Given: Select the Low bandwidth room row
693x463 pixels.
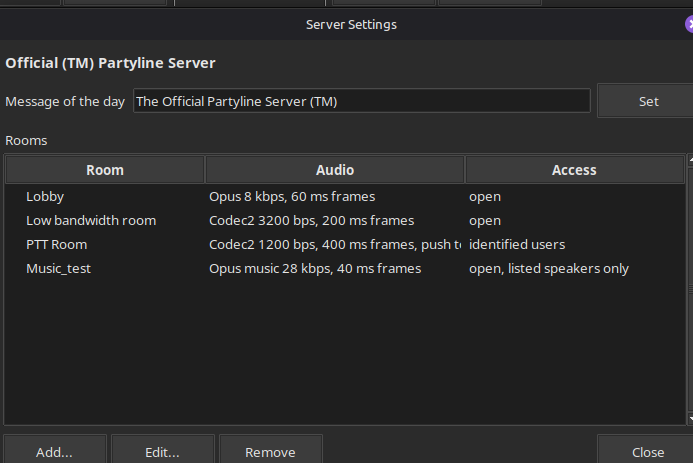Looking at the screenshot, I should point(345,220).
